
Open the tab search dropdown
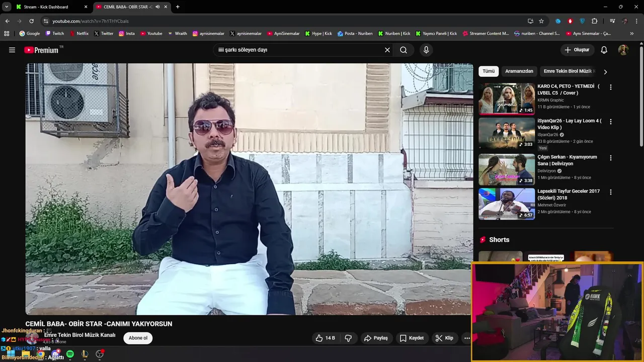[x=7, y=7]
